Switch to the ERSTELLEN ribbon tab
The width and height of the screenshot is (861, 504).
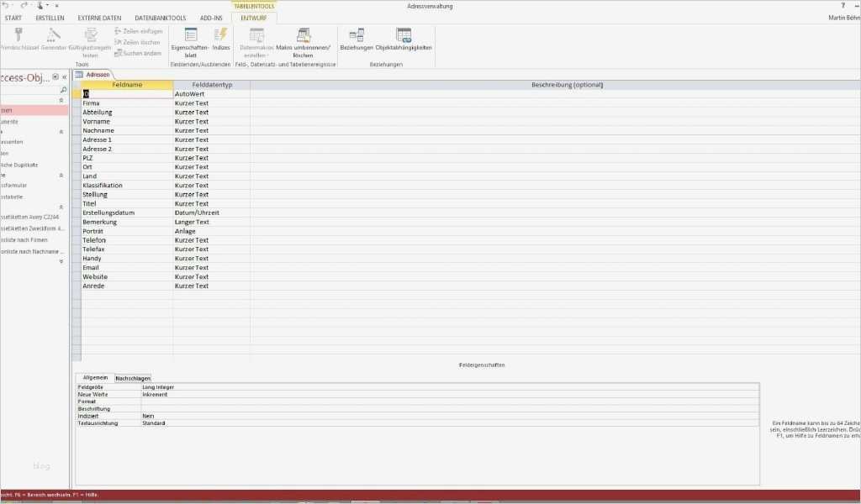tap(50, 18)
